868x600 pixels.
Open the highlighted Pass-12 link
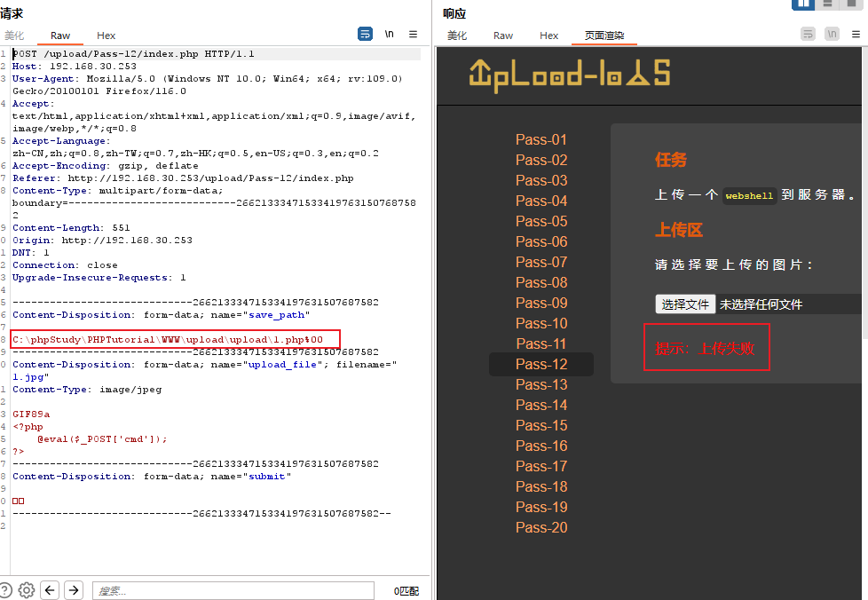[541, 364]
